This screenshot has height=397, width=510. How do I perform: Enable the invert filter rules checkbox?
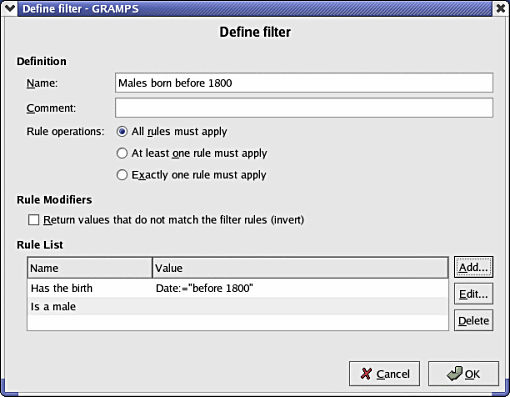pos(33,220)
